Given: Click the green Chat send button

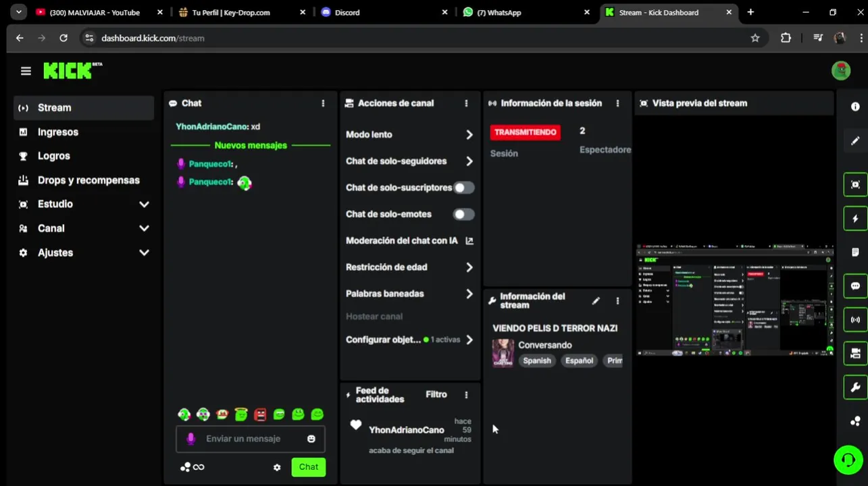Looking at the screenshot, I should (x=309, y=467).
